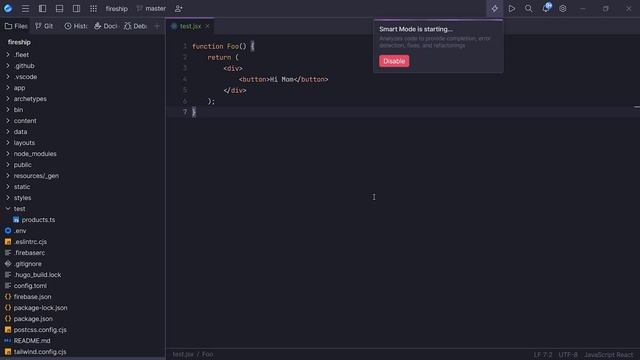Open package-lock.json file

(83, 308)
